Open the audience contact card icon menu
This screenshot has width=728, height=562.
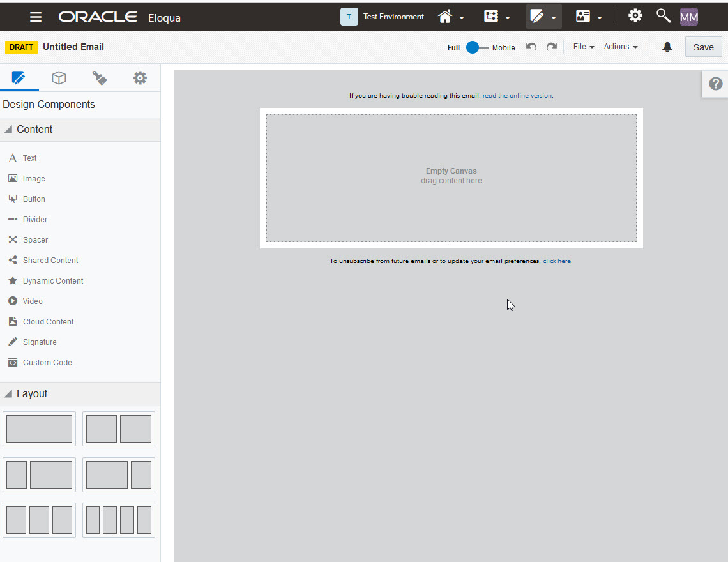582,16
